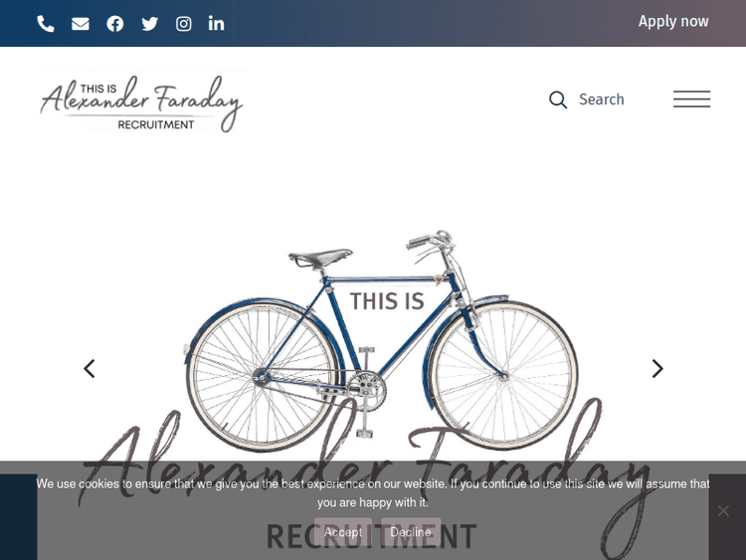Dismiss the cookie notice with the X icon

click(723, 511)
